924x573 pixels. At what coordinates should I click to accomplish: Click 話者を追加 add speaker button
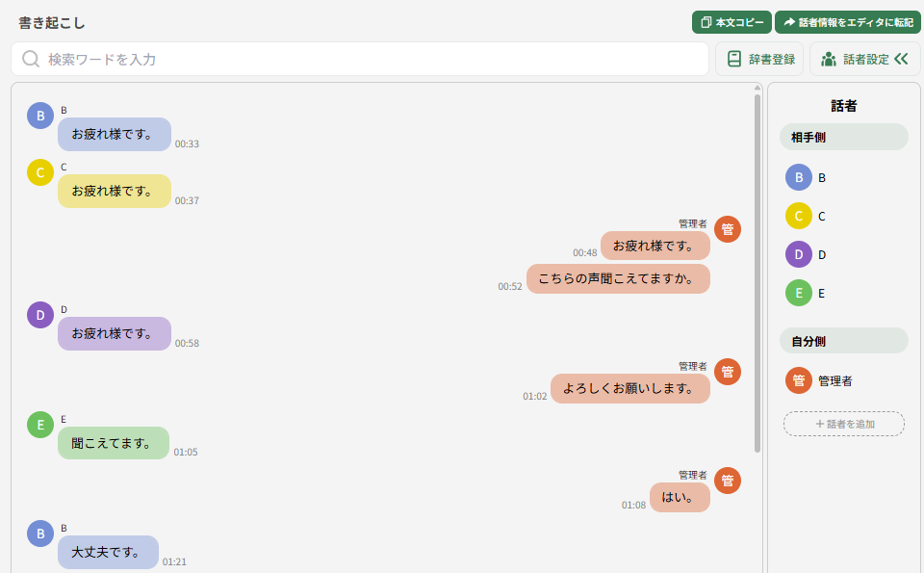pyautogui.click(x=844, y=424)
